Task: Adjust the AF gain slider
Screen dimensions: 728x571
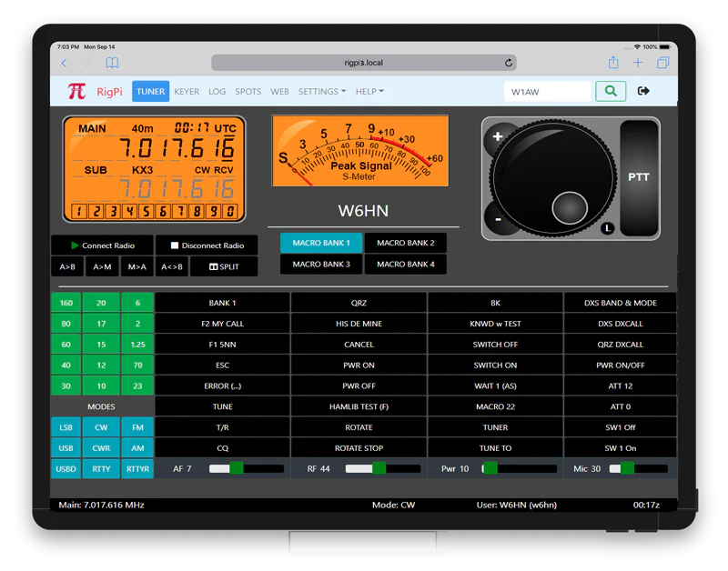Action: point(246,468)
